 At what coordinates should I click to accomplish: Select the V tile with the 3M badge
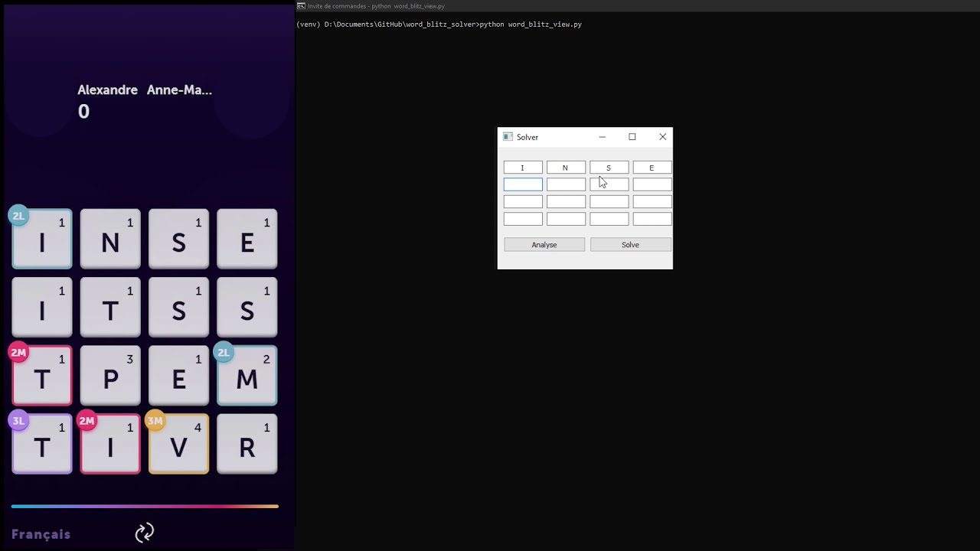point(178,444)
